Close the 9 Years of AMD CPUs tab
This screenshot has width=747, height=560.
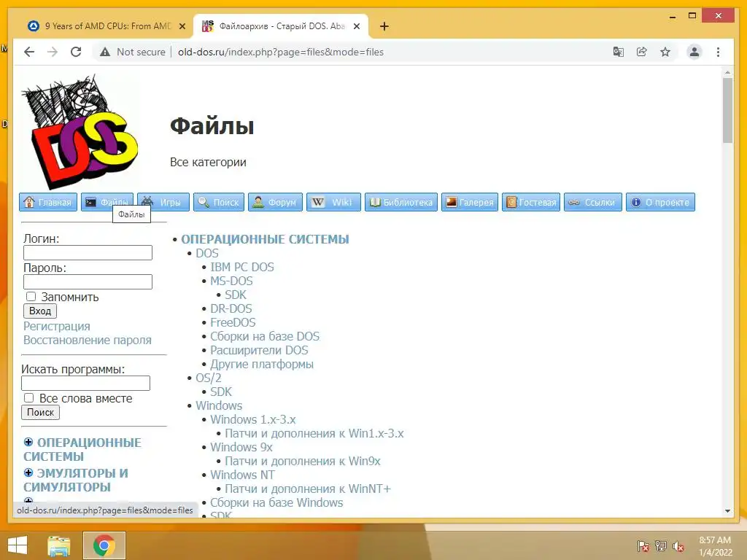tap(182, 26)
